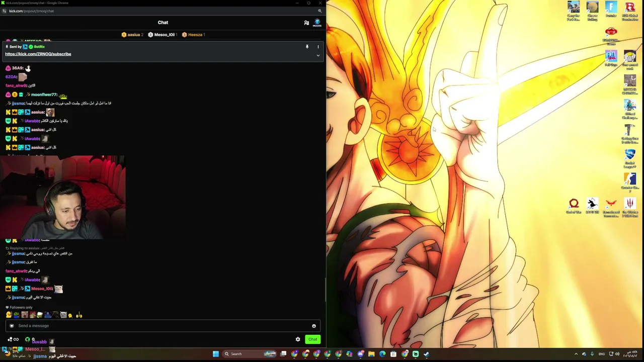The image size is (644, 362).
Task: Open Fall Guys desktop shortcut
Action: 611,58
